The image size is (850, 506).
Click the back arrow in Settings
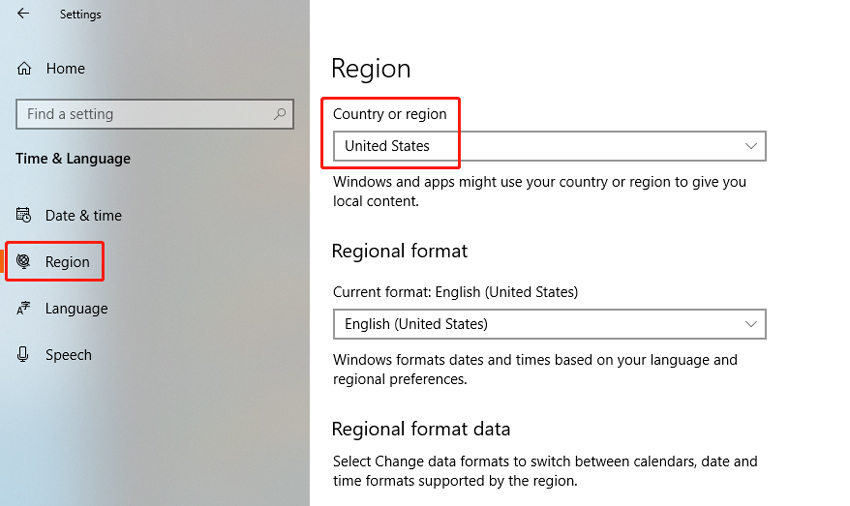point(23,14)
